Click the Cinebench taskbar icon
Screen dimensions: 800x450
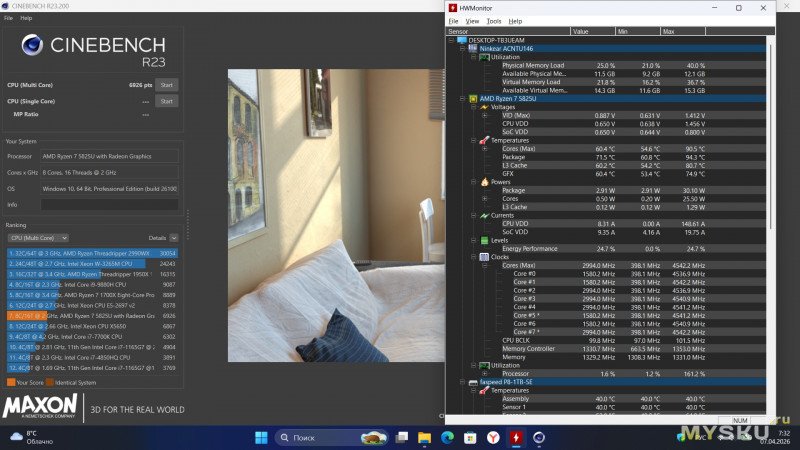(x=540, y=437)
